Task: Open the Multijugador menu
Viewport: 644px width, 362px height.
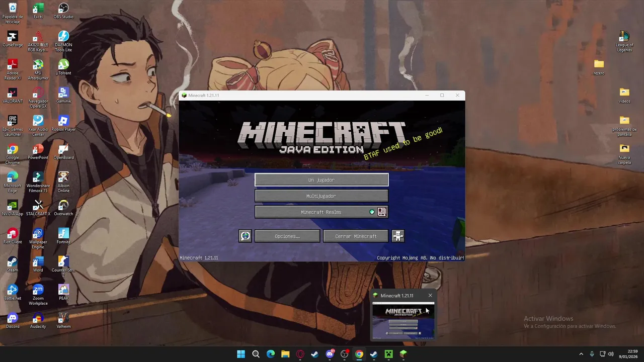Action: pos(321,196)
